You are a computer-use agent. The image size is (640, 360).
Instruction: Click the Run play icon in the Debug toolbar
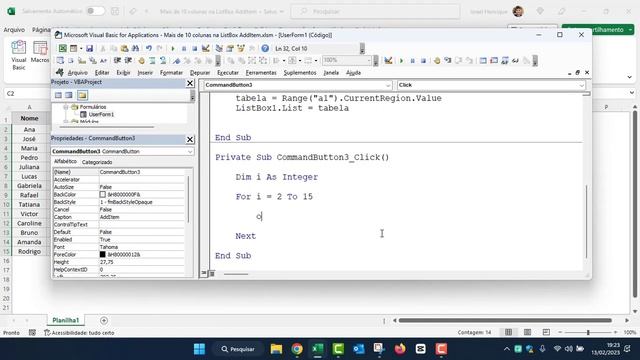coord(401,60)
